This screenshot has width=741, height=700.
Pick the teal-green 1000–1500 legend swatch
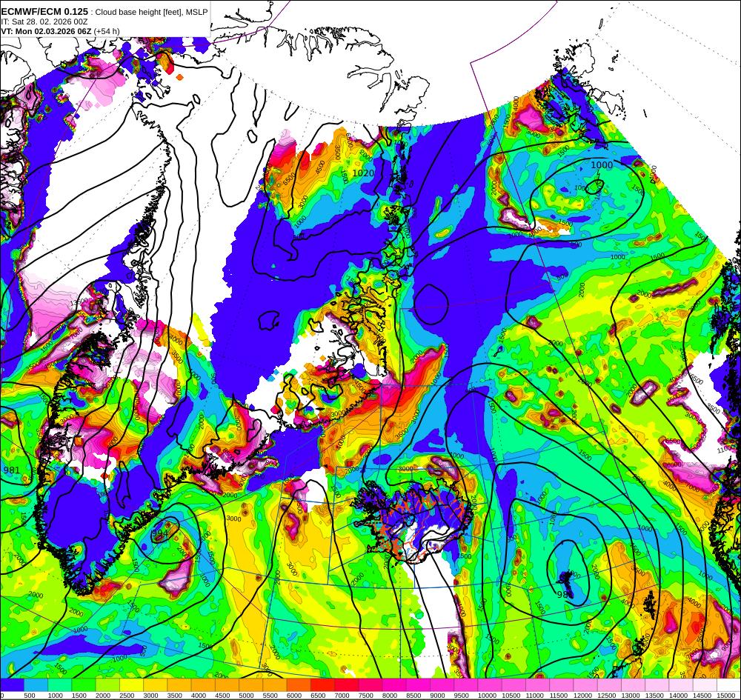pyautogui.click(x=59, y=685)
